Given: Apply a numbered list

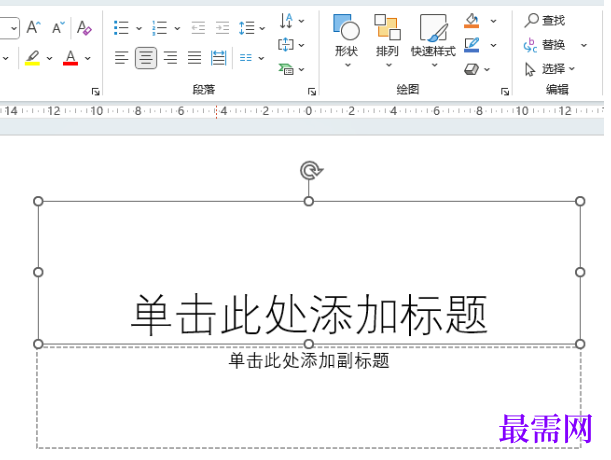Looking at the screenshot, I should pyautogui.click(x=159, y=28).
